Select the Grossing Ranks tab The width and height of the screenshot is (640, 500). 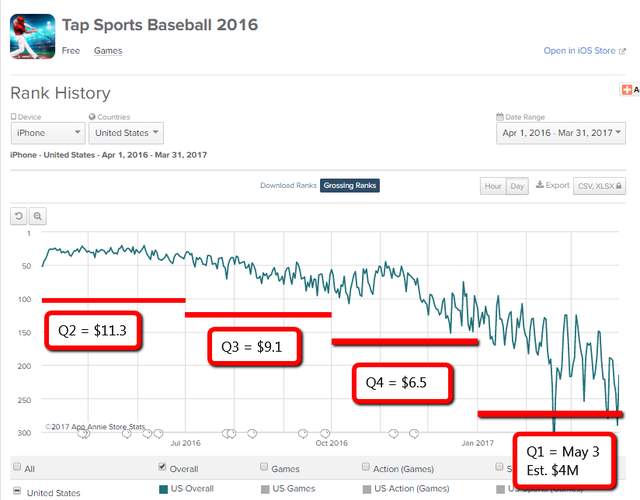pyautogui.click(x=350, y=185)
